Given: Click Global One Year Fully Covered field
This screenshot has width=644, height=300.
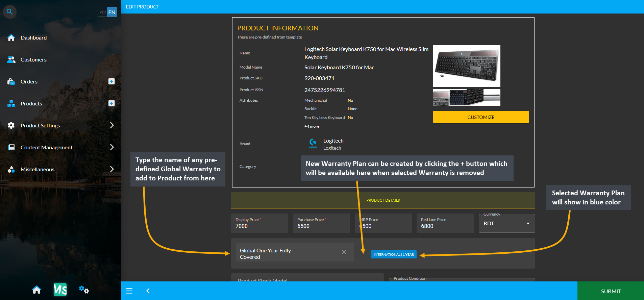Looking at the screenshot, I should coord(295,252).
